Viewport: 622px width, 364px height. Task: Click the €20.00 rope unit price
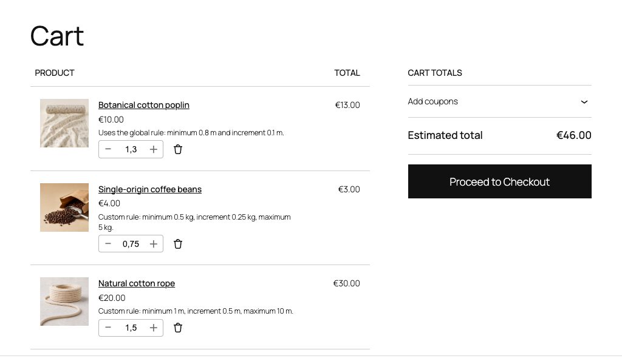pos(112,297)
